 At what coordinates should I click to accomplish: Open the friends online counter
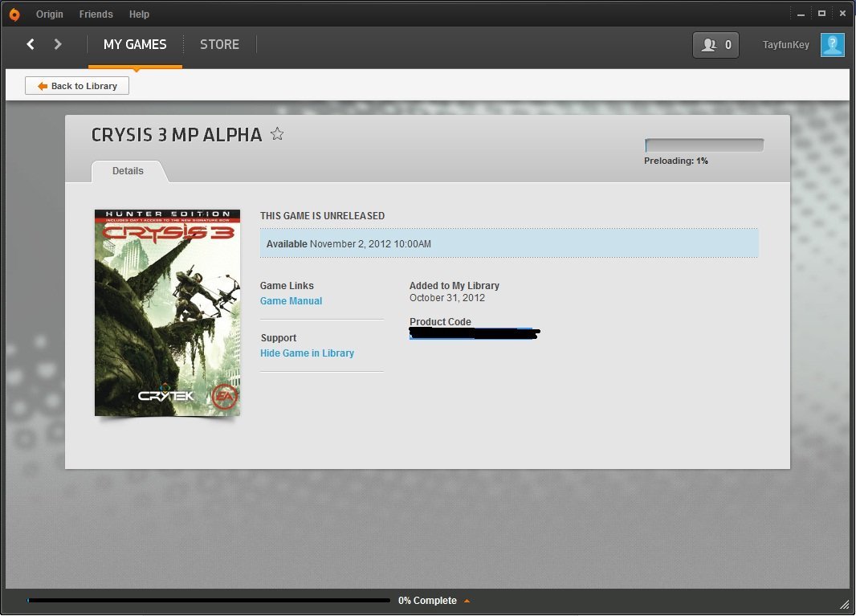715,45
